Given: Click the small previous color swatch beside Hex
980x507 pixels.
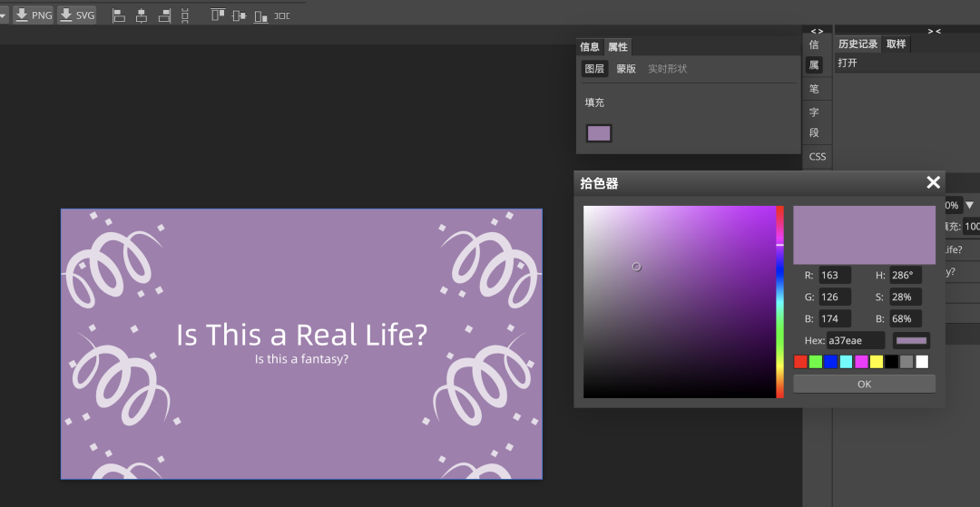Looking at the screenshot, I should [911, 340].
